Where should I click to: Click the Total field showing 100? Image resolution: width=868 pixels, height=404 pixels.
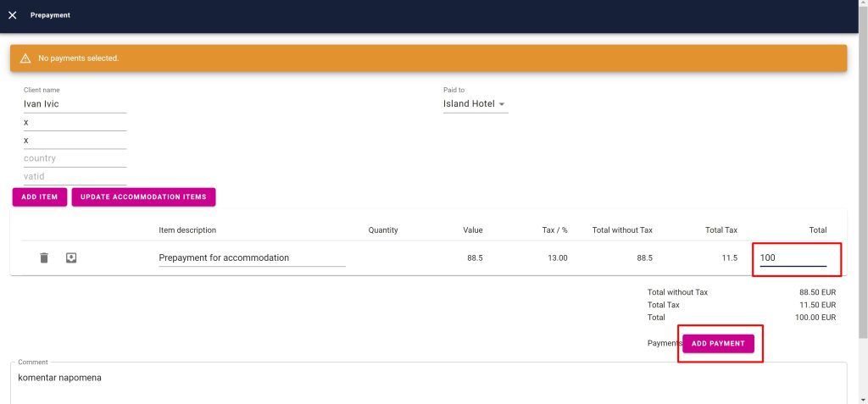pyautogui.click(x=792, y=257)
